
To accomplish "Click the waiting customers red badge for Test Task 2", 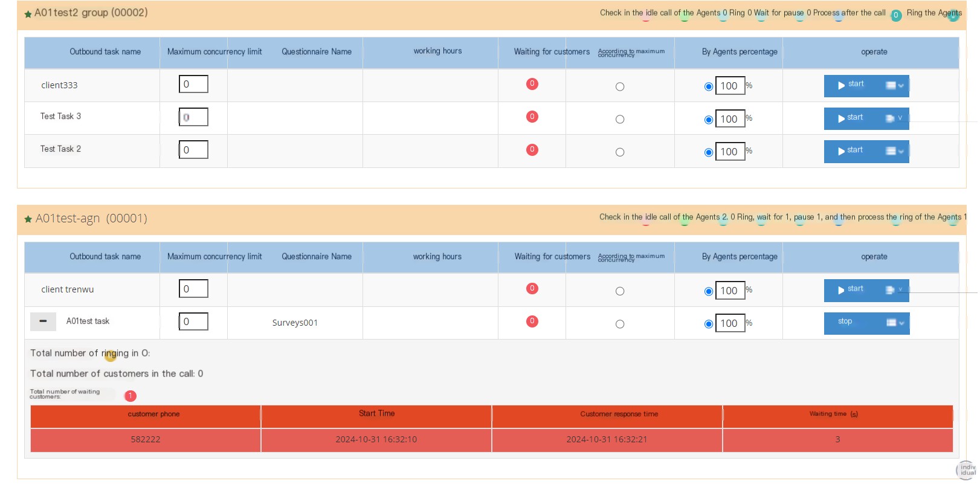I will tap(532, 149).
